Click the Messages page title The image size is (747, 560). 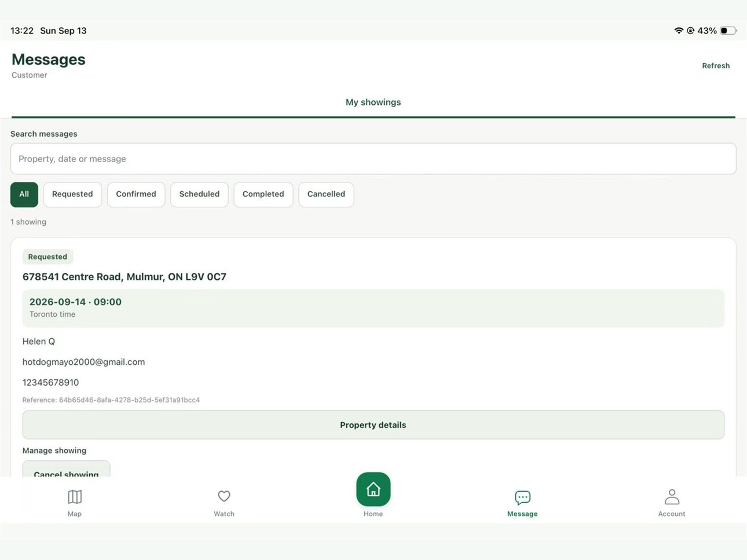[49, 60]
